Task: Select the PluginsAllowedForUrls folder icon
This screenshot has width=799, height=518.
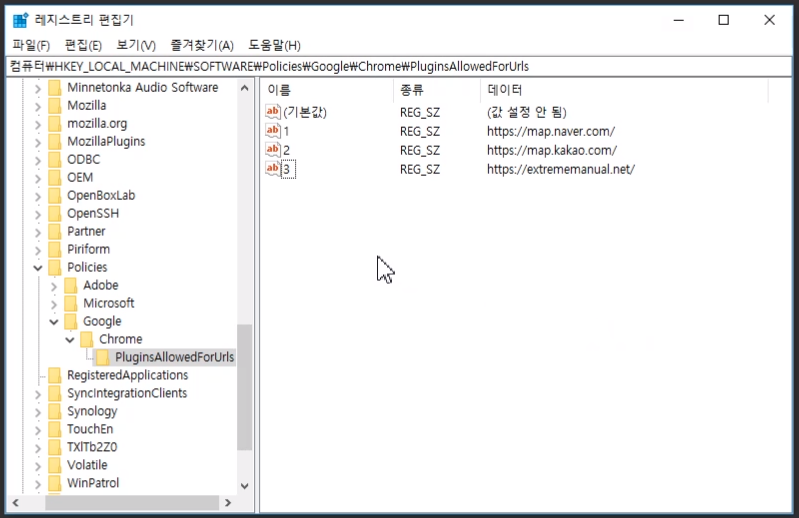Action: pos(103,357)
